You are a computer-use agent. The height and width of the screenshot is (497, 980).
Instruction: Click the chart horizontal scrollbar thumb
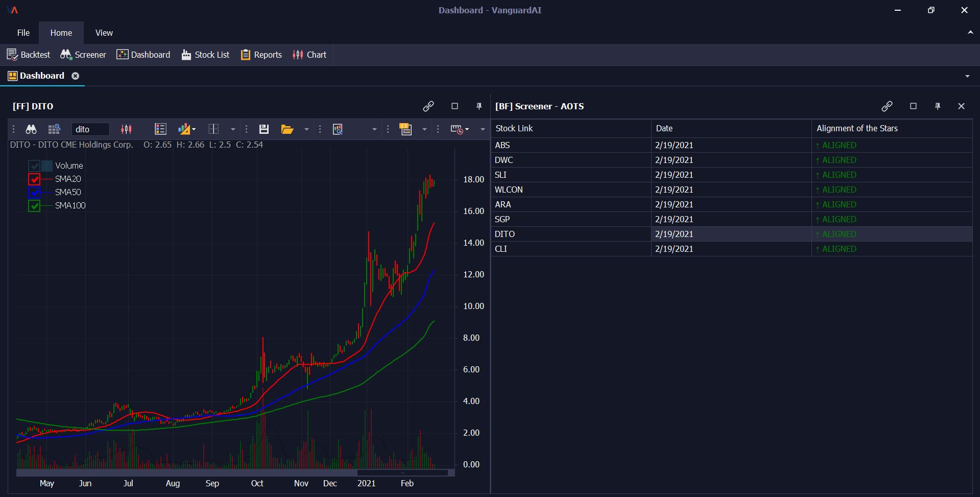[x=402, y=472]
